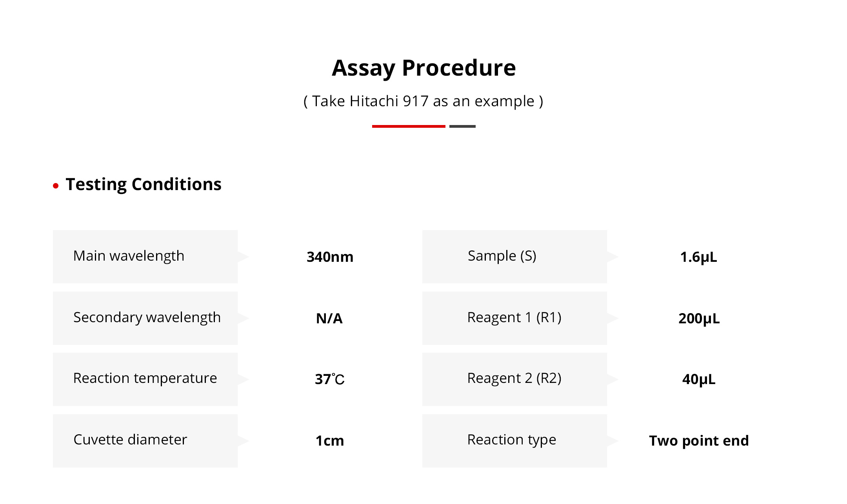The image size is (847, 504).
Task: Select the Main wavelength label cell
Action: (x=145, y=256)
